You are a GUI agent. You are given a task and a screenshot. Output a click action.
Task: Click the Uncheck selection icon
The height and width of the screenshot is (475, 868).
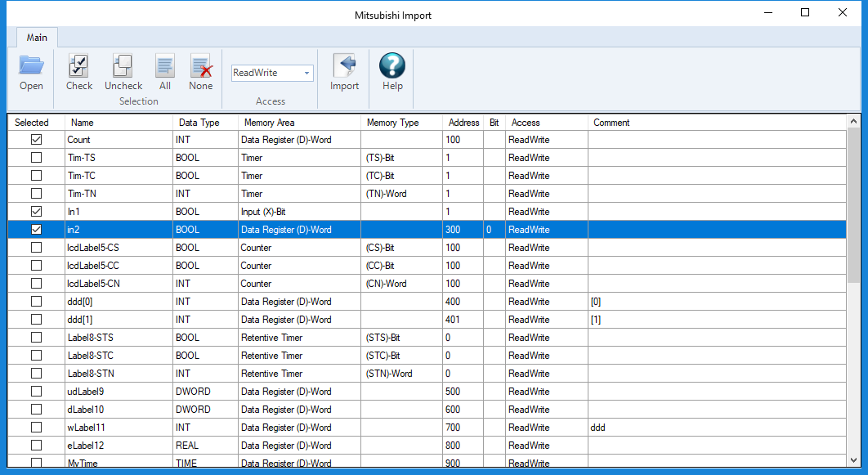pyautogui.click(x=123, y=66)
